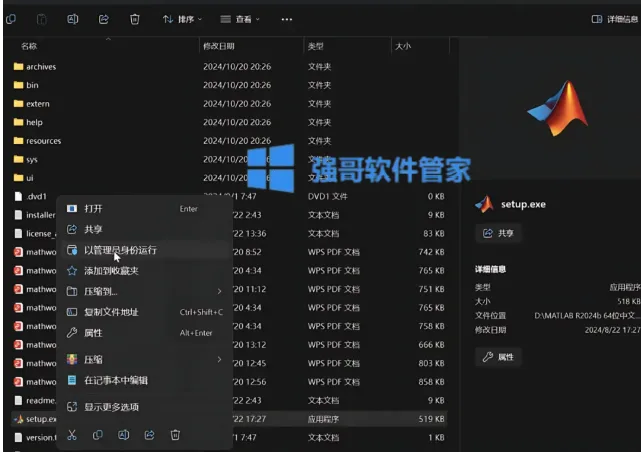The height and width of the screenshot is (452, 641).
Task: Click the delete icon in context menu bottom row
Action: [175, 435]
